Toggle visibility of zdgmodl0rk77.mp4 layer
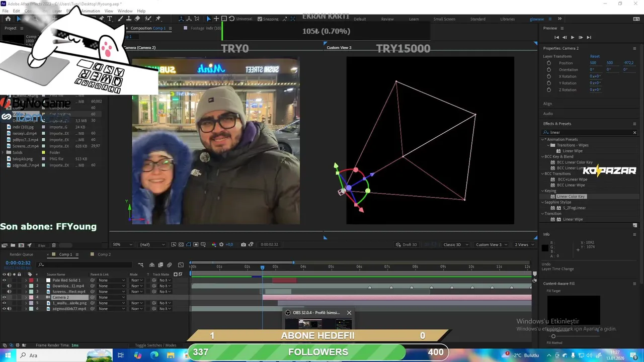This screenshot has height=362, width=644. (x=4, y=309)
